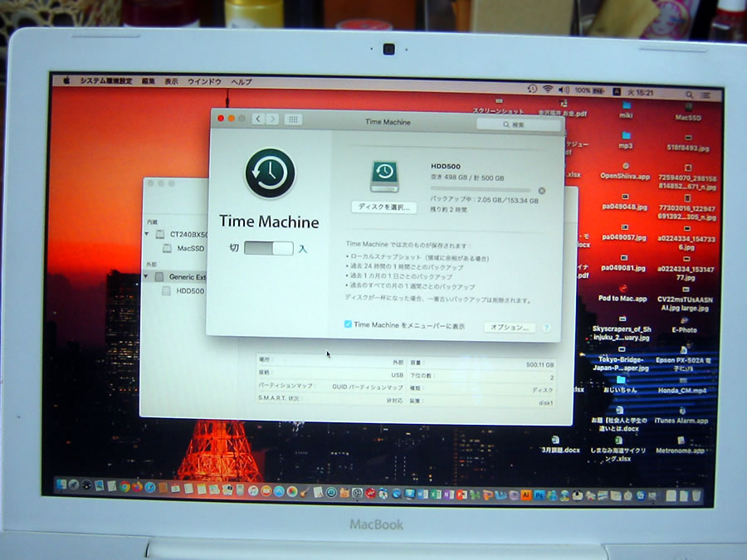Open MacSSD drive icon on desktop
This screenshot has height=560, width=747.
pos(688,112)
